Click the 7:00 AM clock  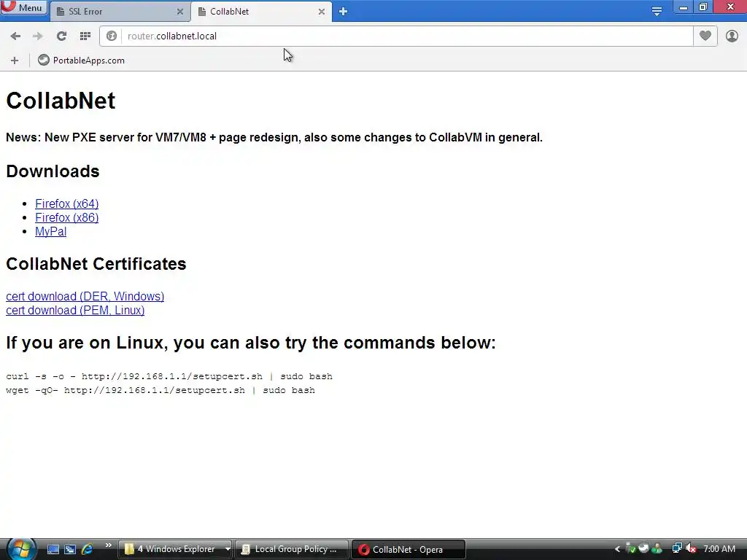(x=719, y=549)
